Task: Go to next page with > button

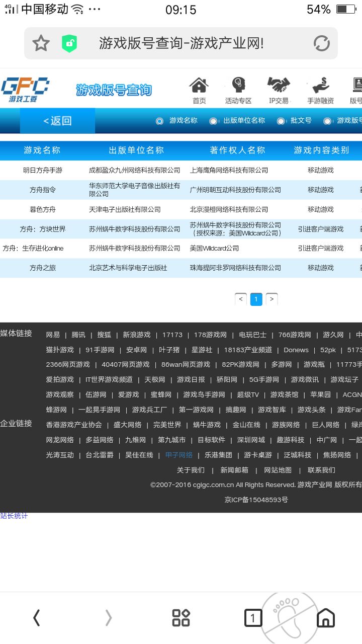Action: 271,299
